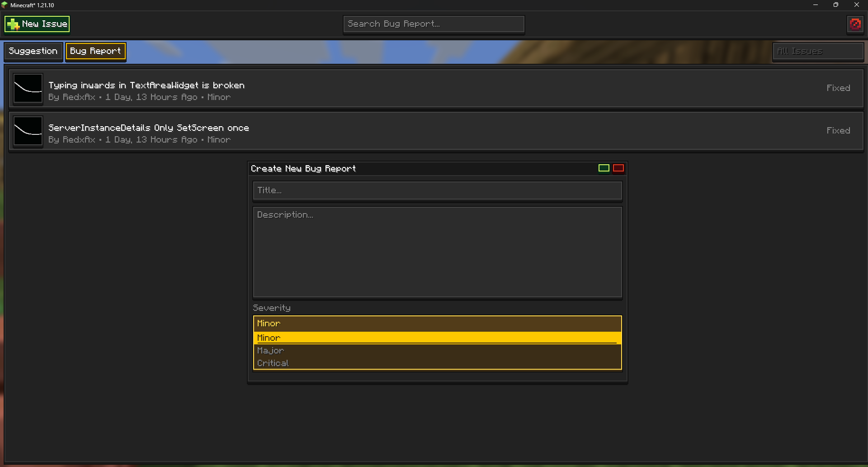Open the All Issues filter dropdown
This screenshot has height=467, width=868.
tap(818, 52)
